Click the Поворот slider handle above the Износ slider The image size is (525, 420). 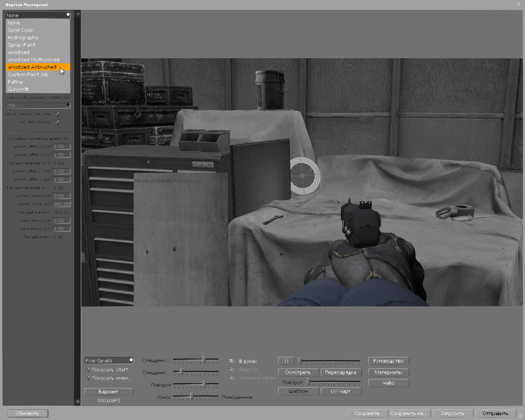[x=204, y=384]
